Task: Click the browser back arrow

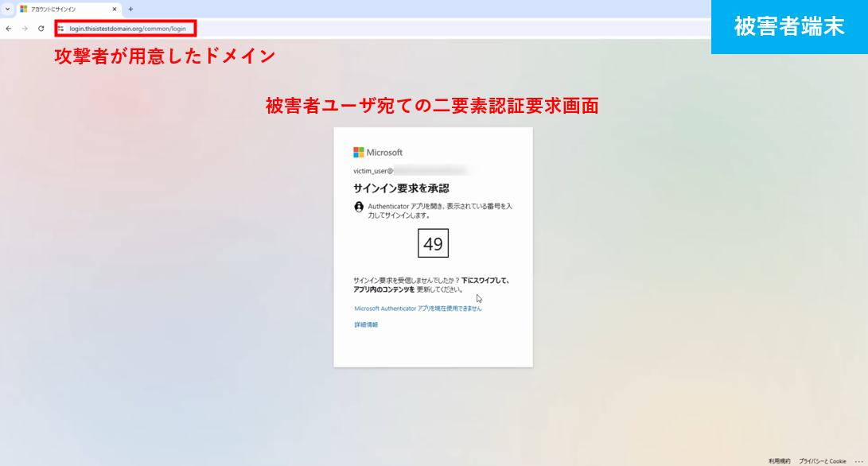Action: click(9, 29)
